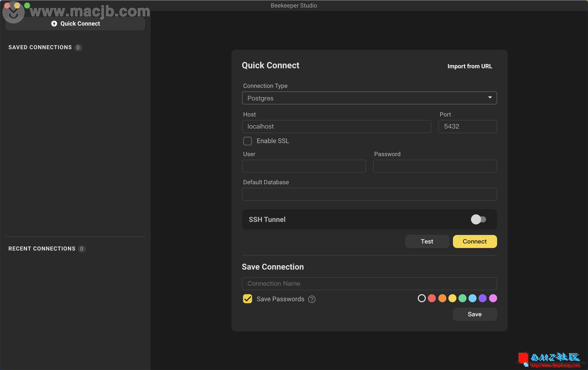The image size is (588, 370).
Task: Click the Saved Connections count badge
Action: [x=78, y=47]
